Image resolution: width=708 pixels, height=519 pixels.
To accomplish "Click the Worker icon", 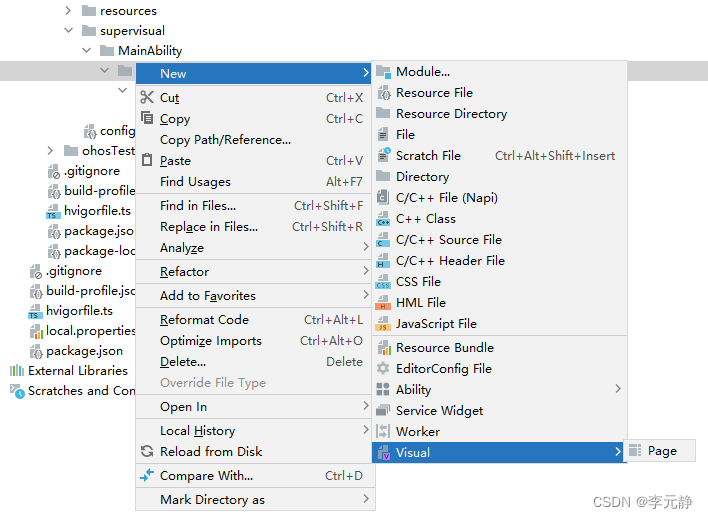I will click(x=383, y=431).
